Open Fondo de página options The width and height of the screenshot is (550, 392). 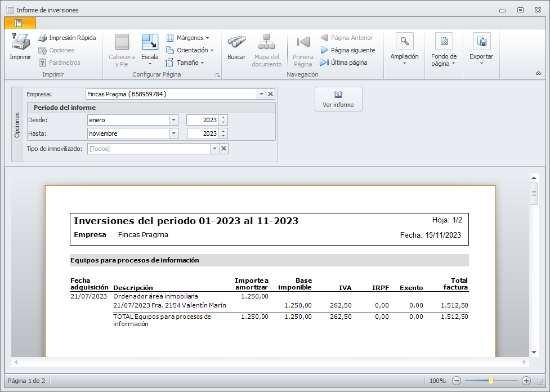pos(444,42)
